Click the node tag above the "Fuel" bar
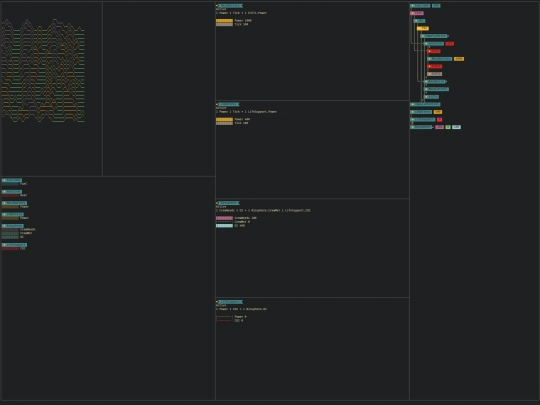 12,180
